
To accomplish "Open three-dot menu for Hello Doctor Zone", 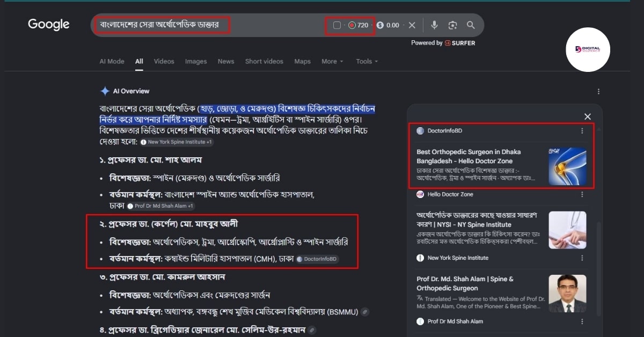I will 582,194.
